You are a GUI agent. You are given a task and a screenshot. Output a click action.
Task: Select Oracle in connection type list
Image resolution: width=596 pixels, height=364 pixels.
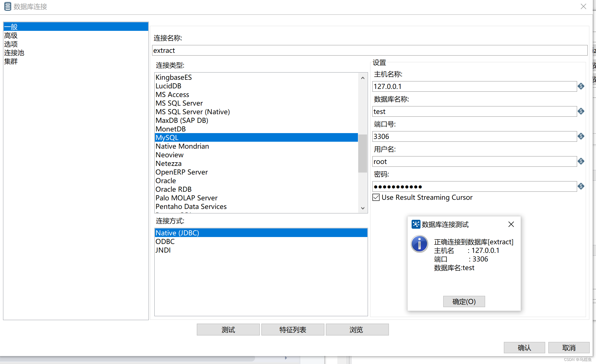coord(166,181)
